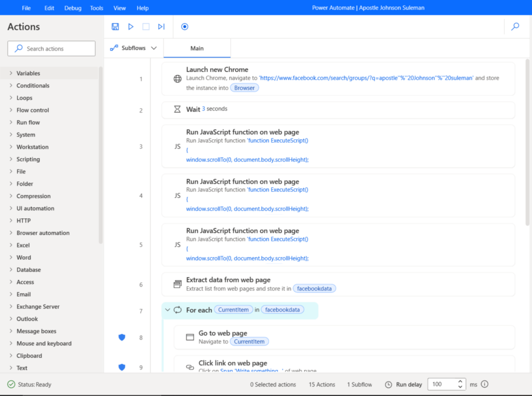The width and height of the screenshot is (532, 396).
Task: Click the Browser variable pill
Action: (x=244, y=87)
